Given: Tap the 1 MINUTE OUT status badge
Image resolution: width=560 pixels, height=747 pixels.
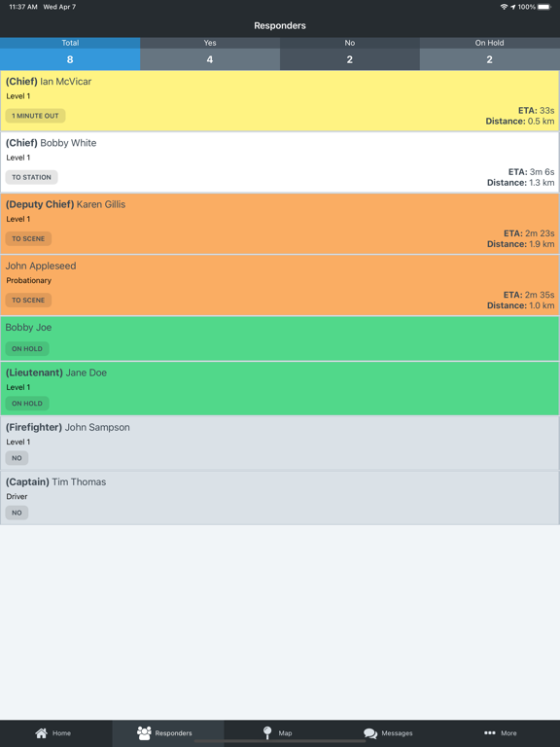Looking at the screenshot, I should coord(35,116).
